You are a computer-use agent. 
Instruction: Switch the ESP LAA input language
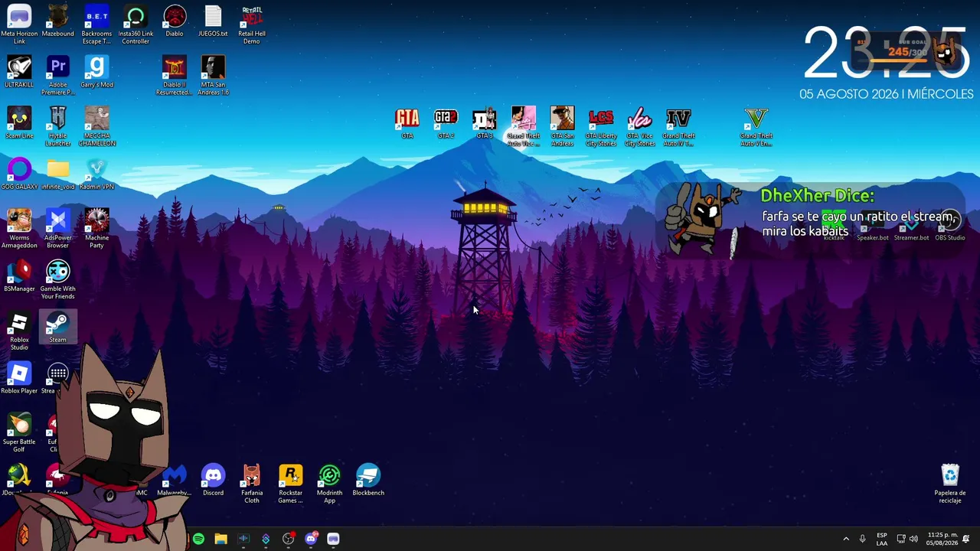(x=882, y=539)
